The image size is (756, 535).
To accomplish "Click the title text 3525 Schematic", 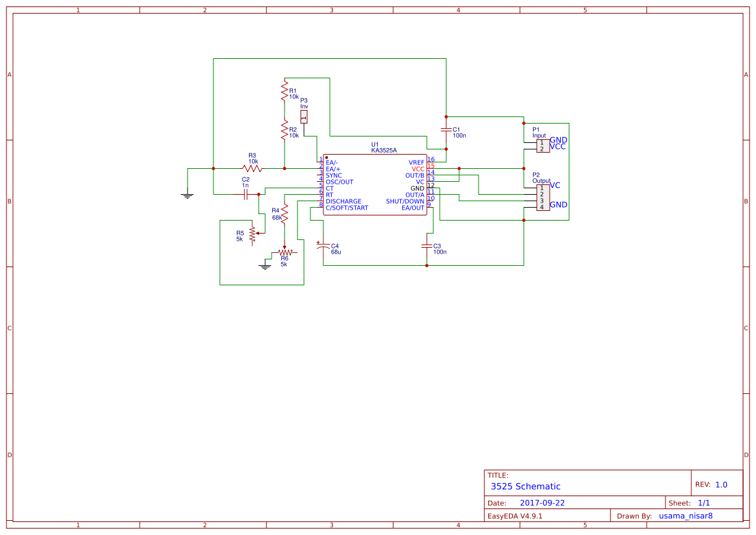I will [526, 486].
